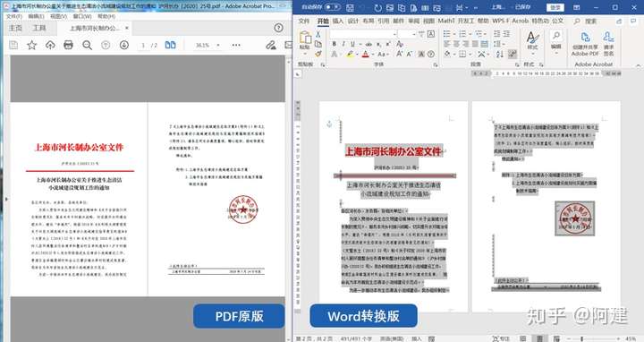Open the 文件 tab in Word
644x342 pixels.
tap(304, 21)
